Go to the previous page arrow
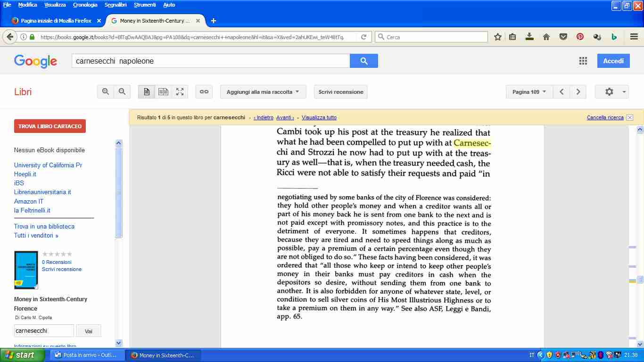This screenshot has height=362, width=644. click(x=561, y=92)
